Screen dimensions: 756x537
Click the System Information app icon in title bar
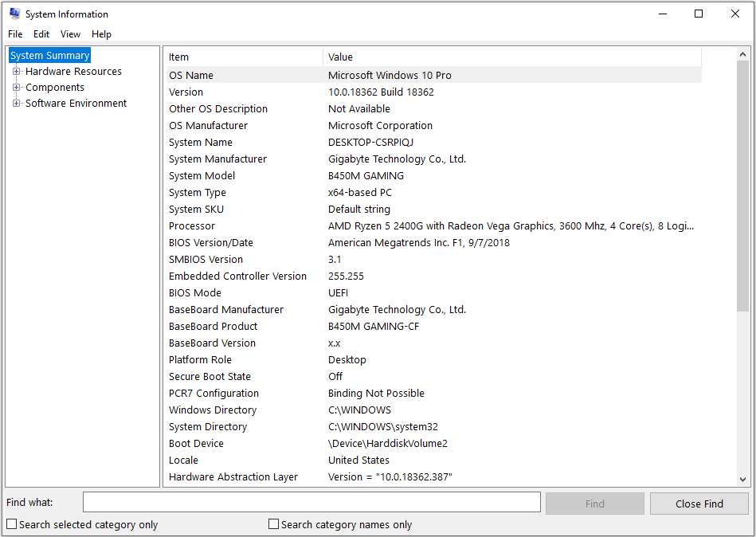click(x=14, y=14)
